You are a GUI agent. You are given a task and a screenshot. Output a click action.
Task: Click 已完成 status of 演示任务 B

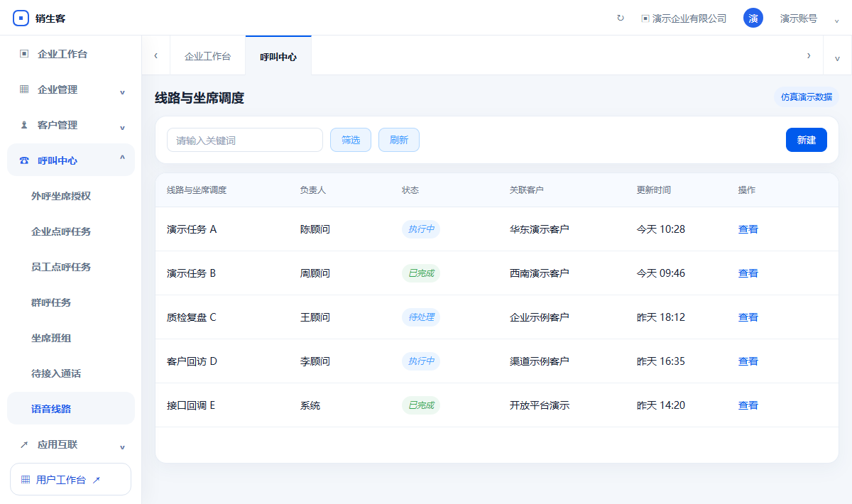[421, 273]
